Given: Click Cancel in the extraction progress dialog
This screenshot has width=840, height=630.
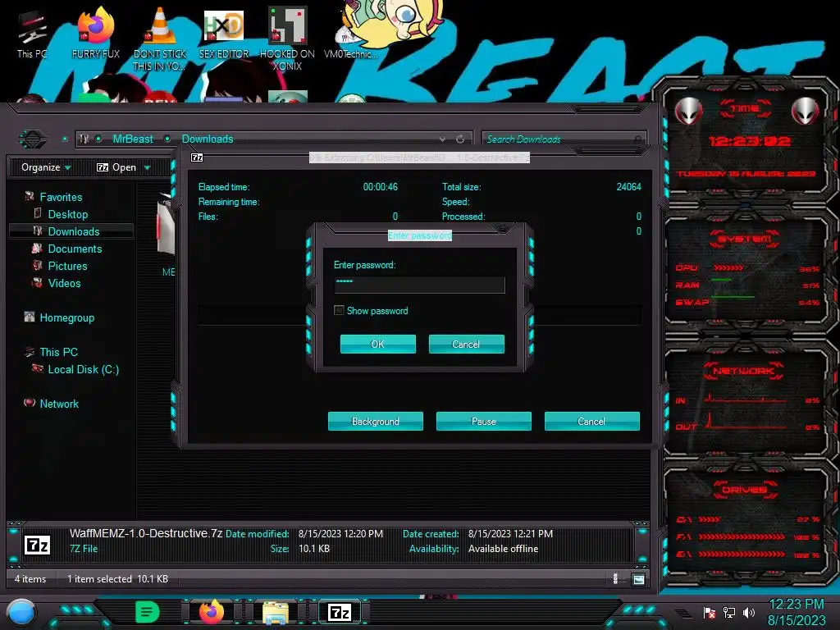Looking at the screenshot, I should click(592, 421).
